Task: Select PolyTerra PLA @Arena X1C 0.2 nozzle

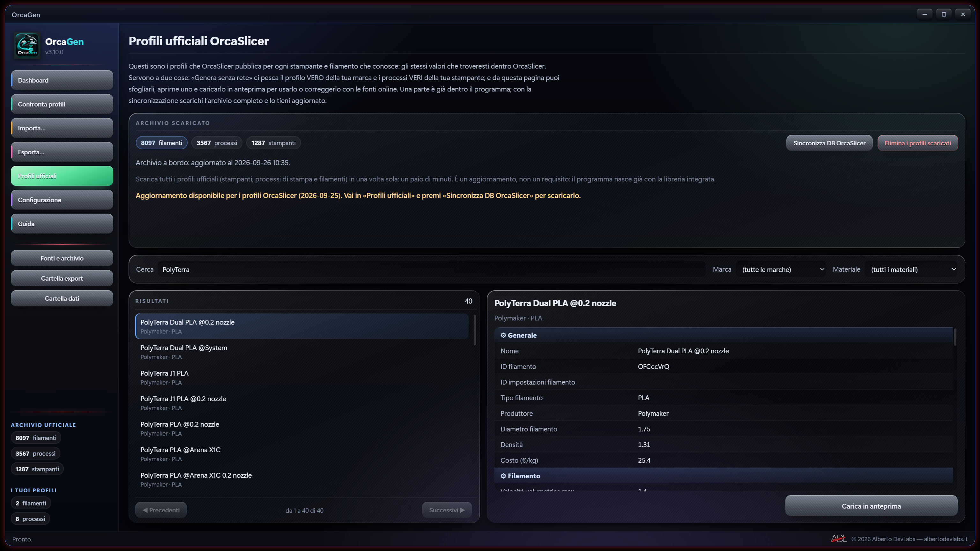Action: pyautogui.click(x=302, y=479)
